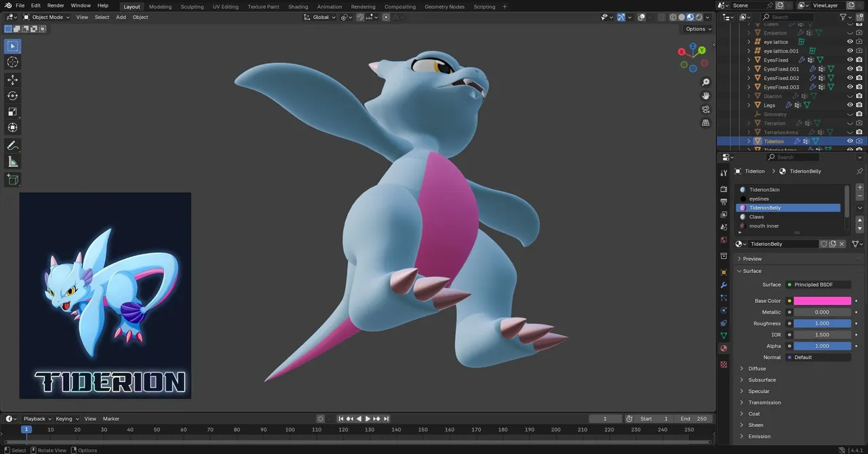This screenshot has width=868, height=454.
Task: Open the Render properties tab
Action: click(x=724, y=189)
